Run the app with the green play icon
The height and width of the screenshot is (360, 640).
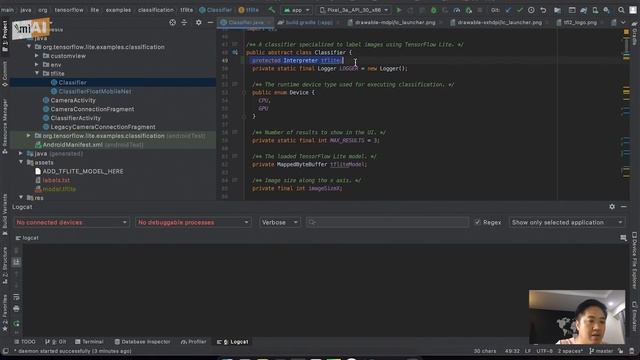point(399,10)
